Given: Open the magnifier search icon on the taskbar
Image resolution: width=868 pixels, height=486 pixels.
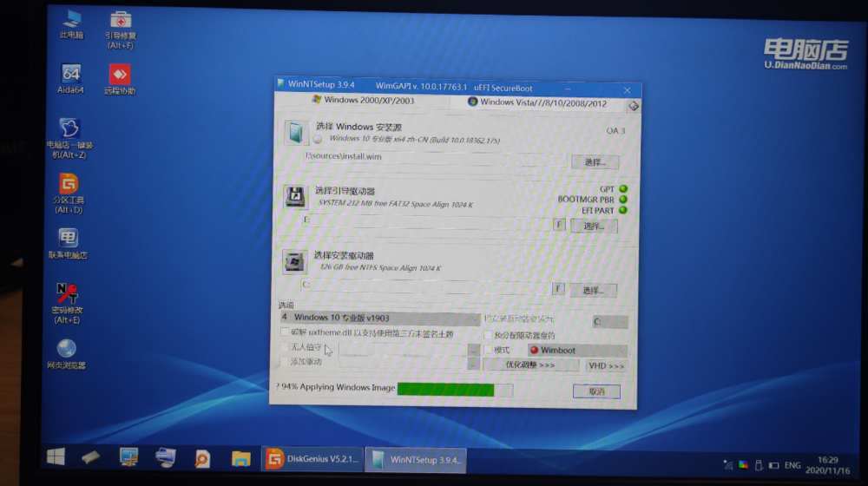Looking at the screenshot, I should [x=202, y=459].
